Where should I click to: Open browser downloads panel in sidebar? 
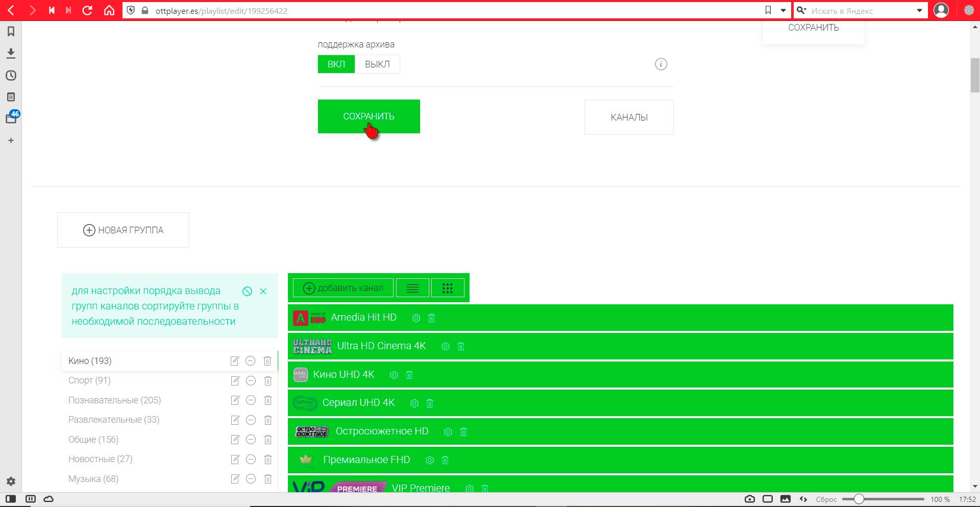(11, 53)
